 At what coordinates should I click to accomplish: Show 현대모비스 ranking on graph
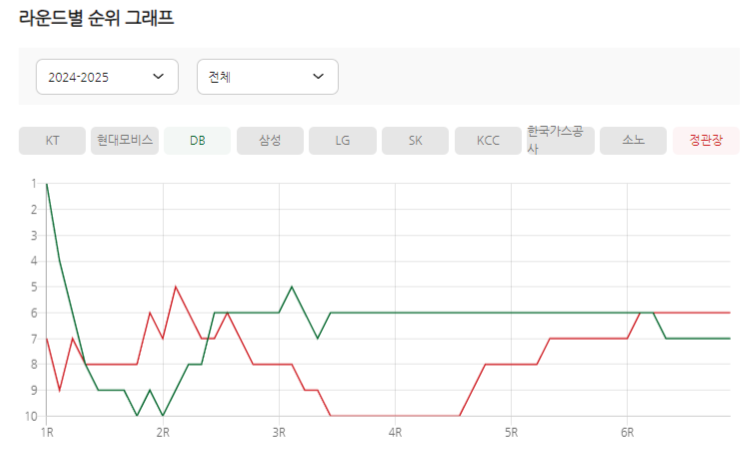click(125, 141)
